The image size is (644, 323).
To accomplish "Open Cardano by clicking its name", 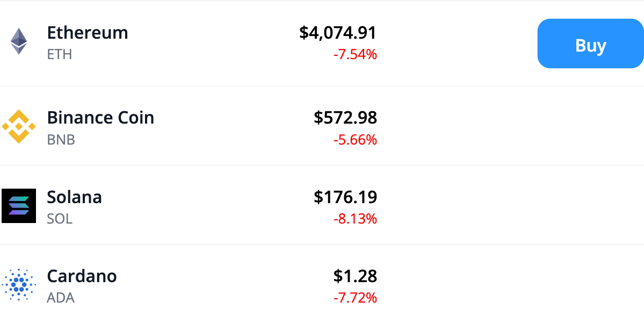I will 82,276.
